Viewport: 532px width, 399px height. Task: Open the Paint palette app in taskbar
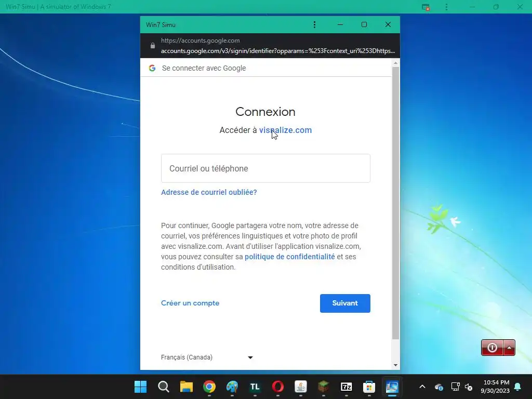[x=232, y=387]
